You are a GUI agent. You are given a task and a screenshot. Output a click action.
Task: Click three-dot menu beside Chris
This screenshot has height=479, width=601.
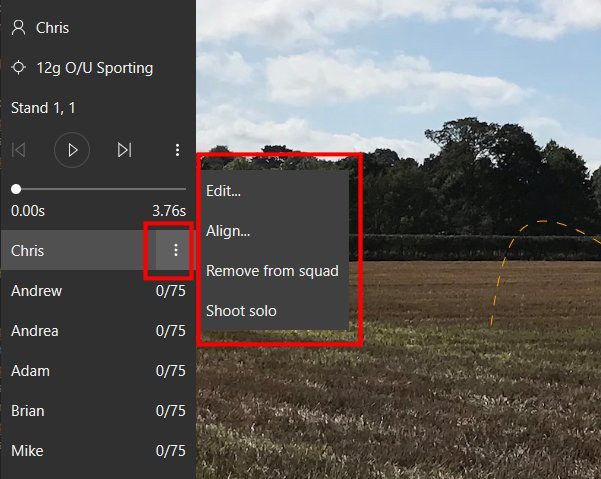pos(175,251)
